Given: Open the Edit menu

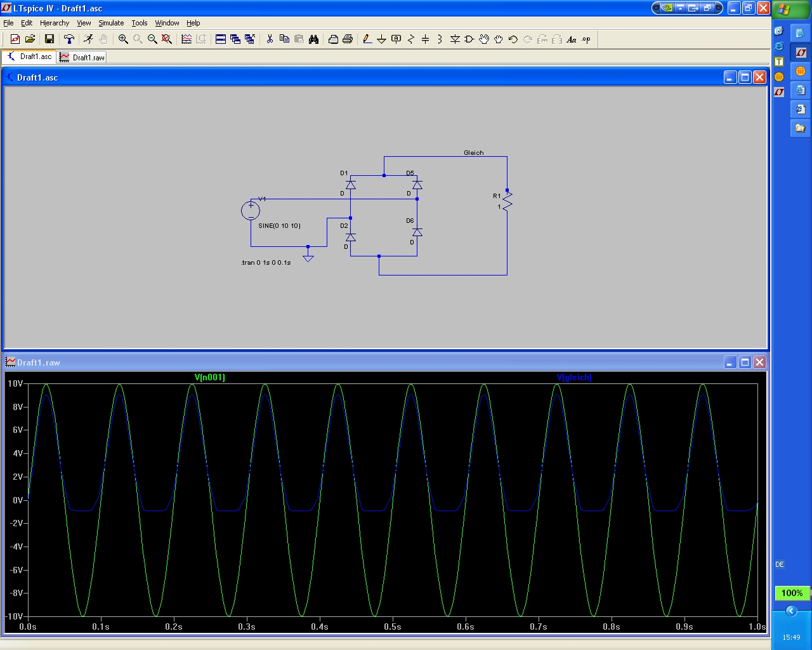Looking at the screenshot, I should click(27, 23).
